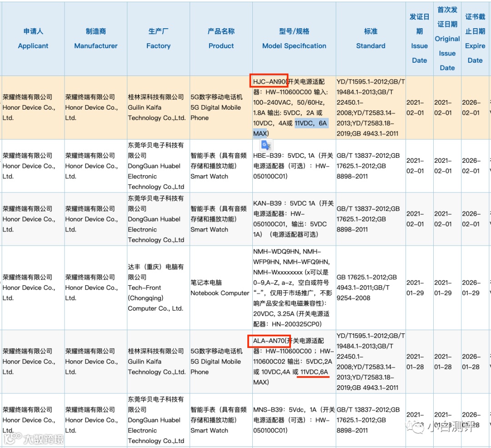491x448 pixels.
Task: Click Honor Device applicant cell in MNS-B39 row
Action: (33, 420)
